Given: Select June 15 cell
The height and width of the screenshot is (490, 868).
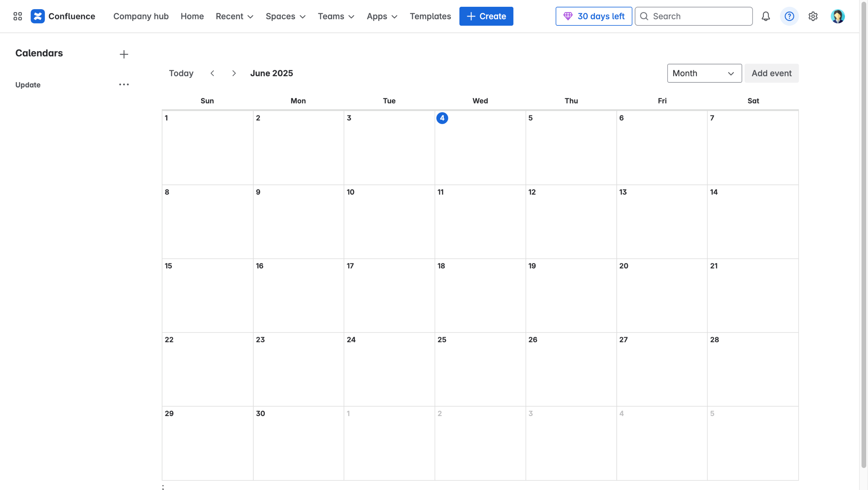Looking at the screenshot, I should tap(207, 295).
